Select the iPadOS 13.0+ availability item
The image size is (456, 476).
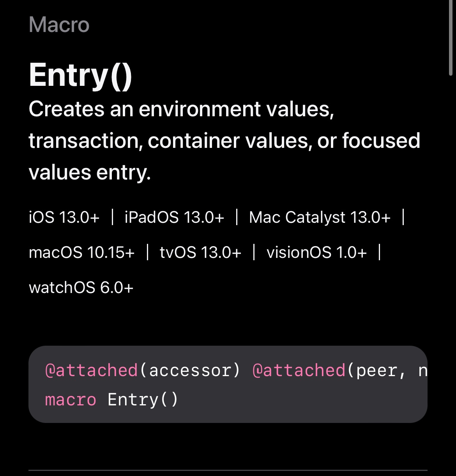pyautogui.click(x=174, y=217)
